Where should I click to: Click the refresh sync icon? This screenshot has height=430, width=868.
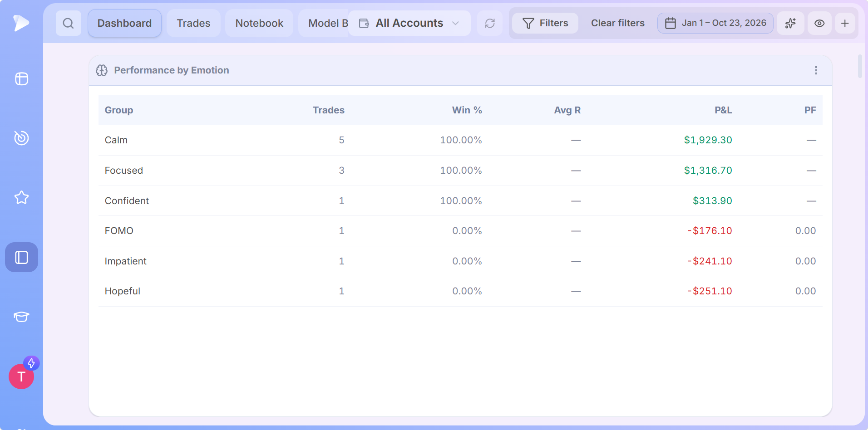490,23
